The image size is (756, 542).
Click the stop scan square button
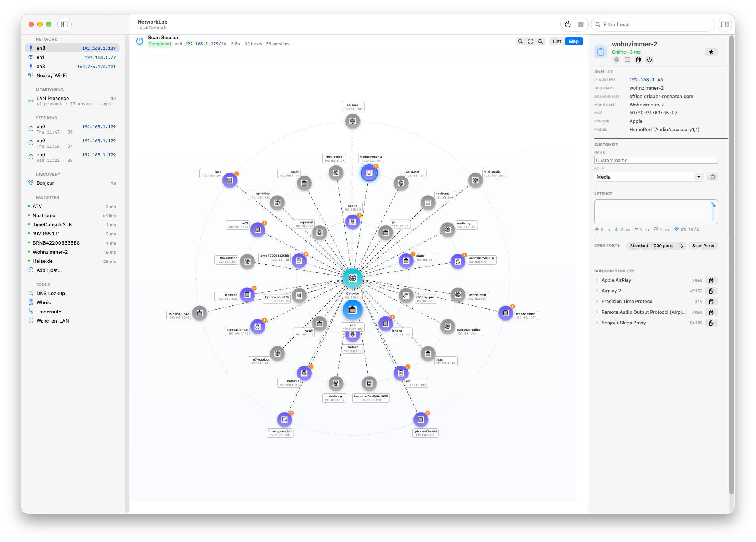(581, 24)
